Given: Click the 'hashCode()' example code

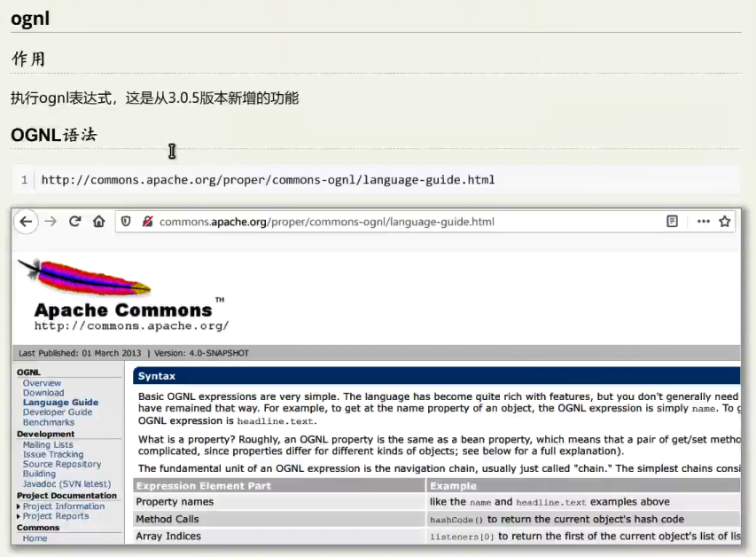Looking at the screenshot, I should click(x=456, y=520).
